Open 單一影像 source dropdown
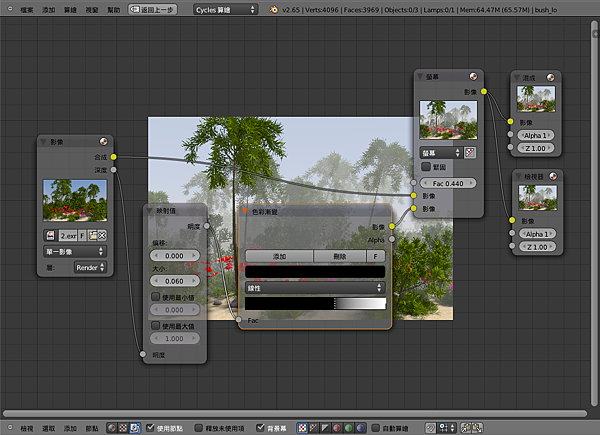This screenshot has height=435, width=600. tap(75, 251)
